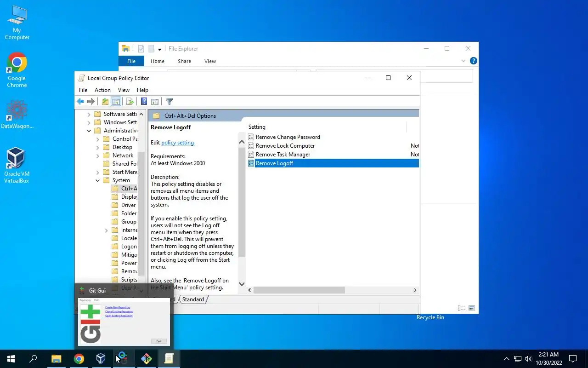Image resolution: width=588 pixels, height=368 pixels.
Task: Expand the Internet tree node under System
Action: point(107,230)
